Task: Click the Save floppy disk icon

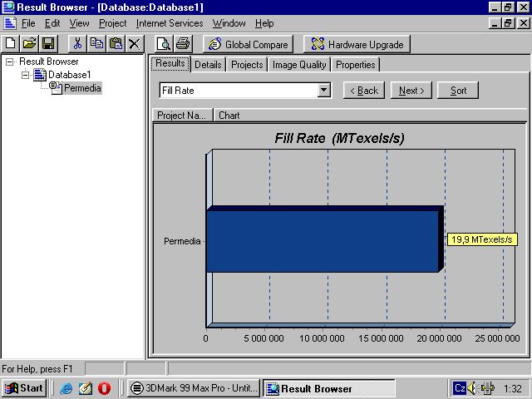Action: (47, 43)
